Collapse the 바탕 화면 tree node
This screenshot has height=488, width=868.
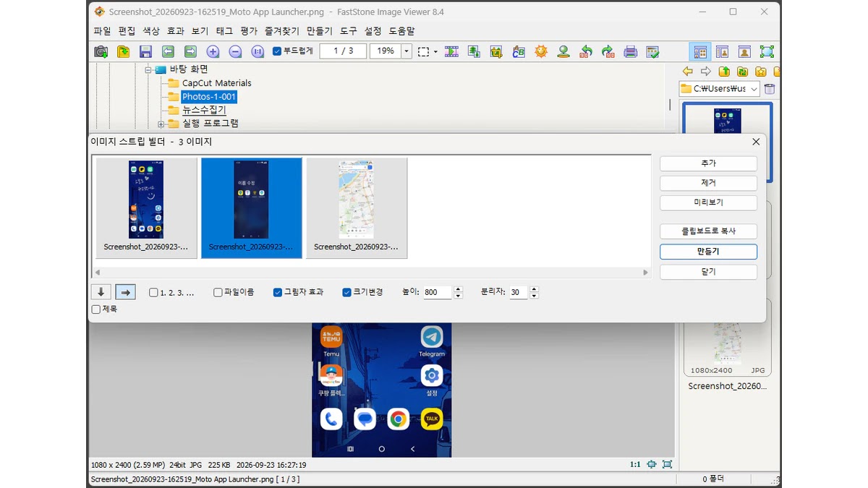[x=147, y=69]
